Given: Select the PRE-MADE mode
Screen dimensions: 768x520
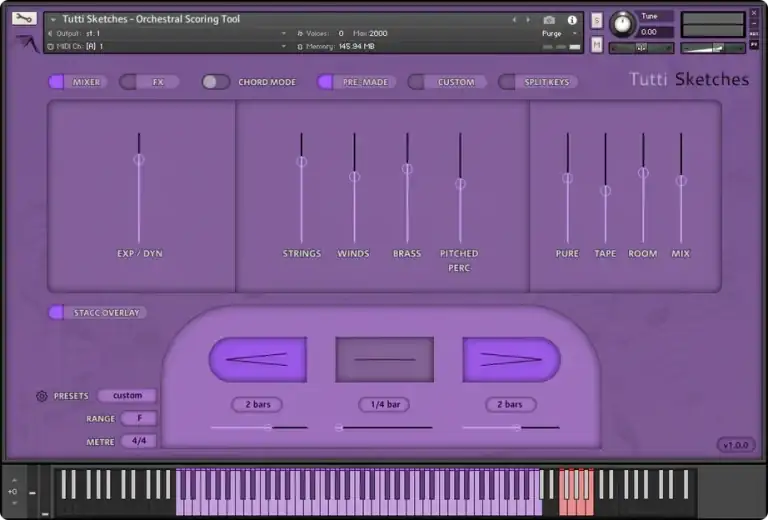Looking at the screenshot, I should pos(357,82).
